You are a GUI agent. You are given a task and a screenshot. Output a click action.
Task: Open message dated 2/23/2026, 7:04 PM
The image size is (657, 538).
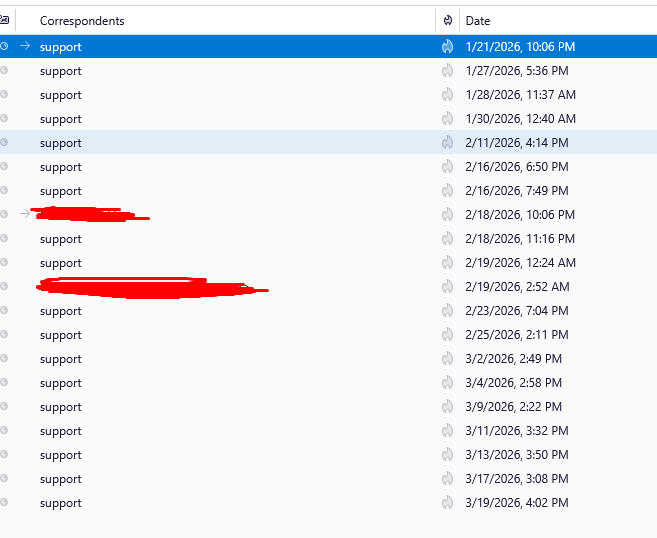point(328,310)
